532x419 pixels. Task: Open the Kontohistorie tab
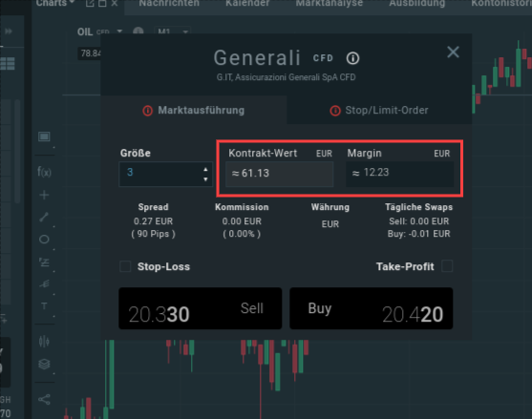[x=501, y=4]
